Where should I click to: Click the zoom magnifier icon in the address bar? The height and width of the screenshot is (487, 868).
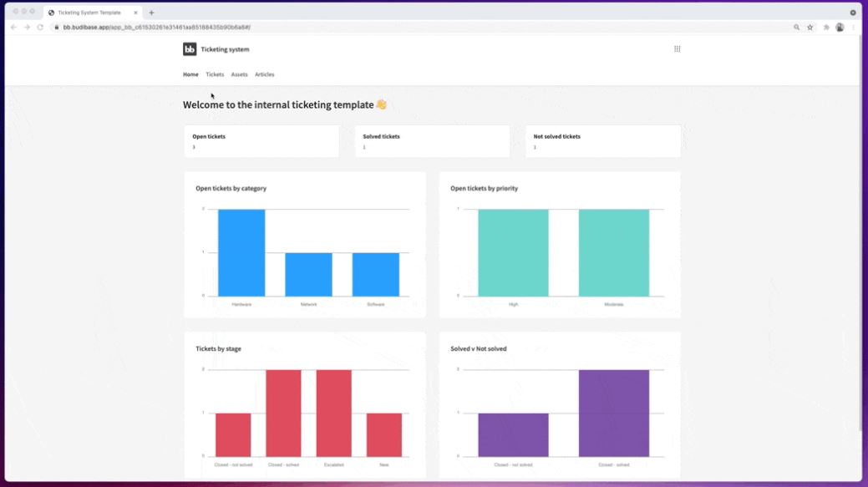coord(797,27)
